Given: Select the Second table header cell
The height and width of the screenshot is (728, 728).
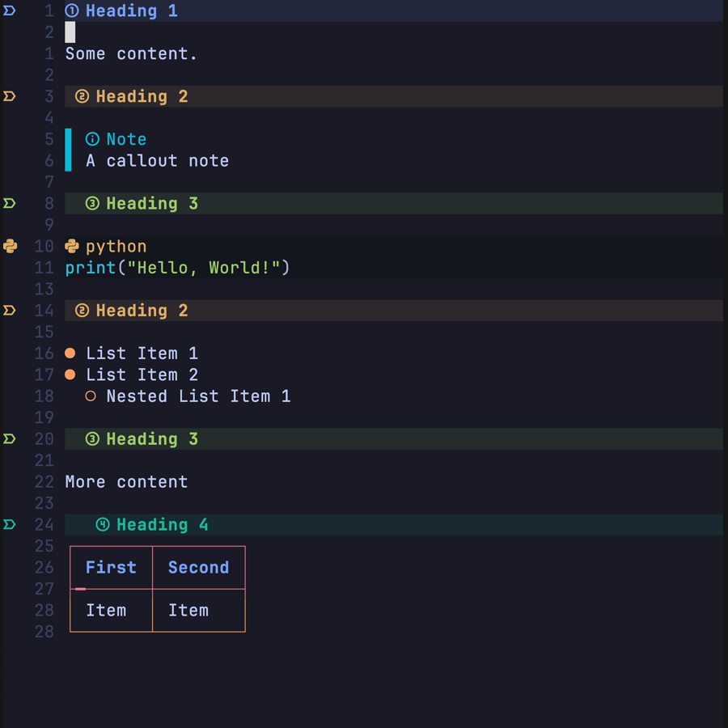Looking at the screenshot, I should (198, 568).
